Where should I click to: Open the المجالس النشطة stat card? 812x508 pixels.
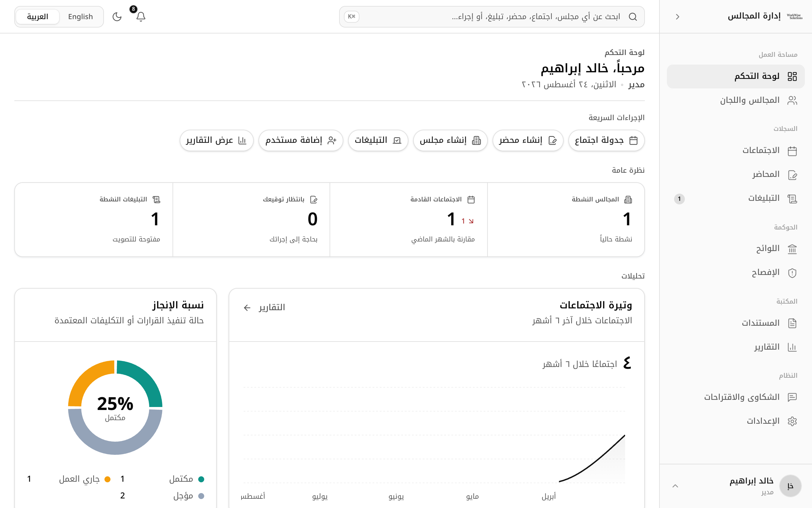point(566,219)
